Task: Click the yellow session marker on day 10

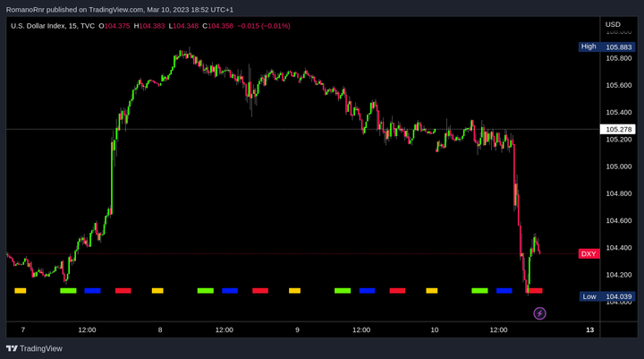Action: [x=432, y=291]
